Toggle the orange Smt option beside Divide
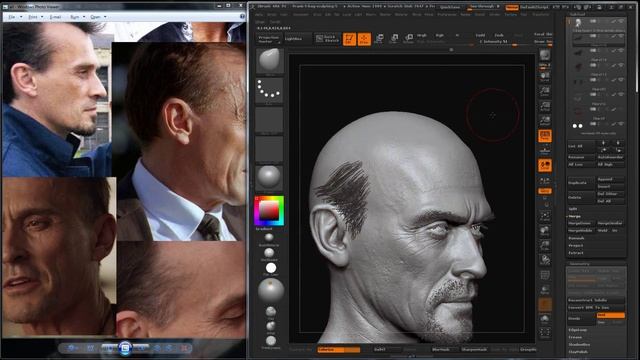The height and width of the screenshot is (360, 640). [x=611, y=315]
